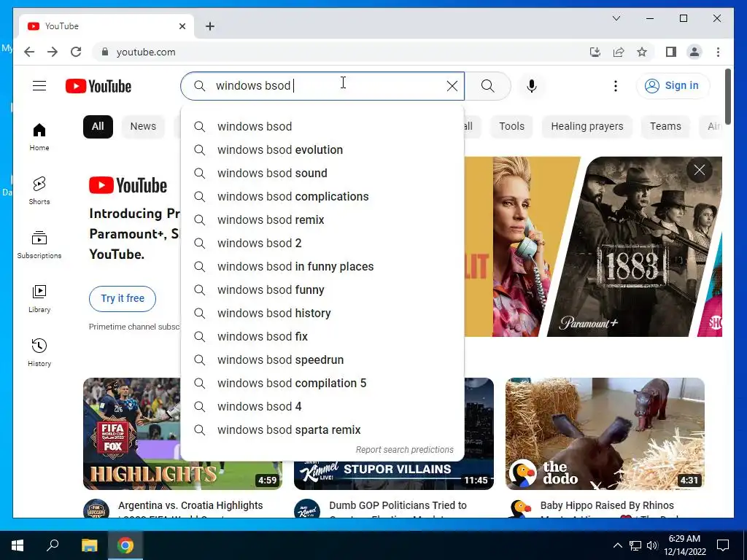
Task: Open File Explorer from the taskbar
Action: pyautogui.click(x=89, y=545)
